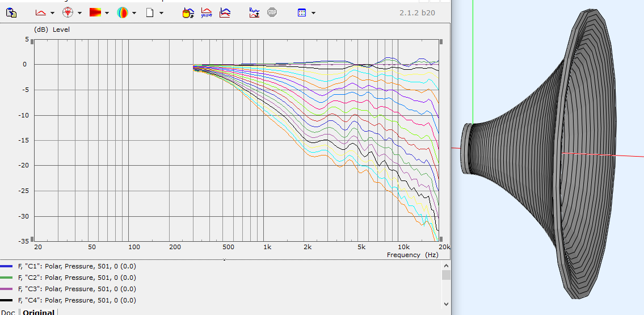Click the top-left graph range handle

point(32,42)
